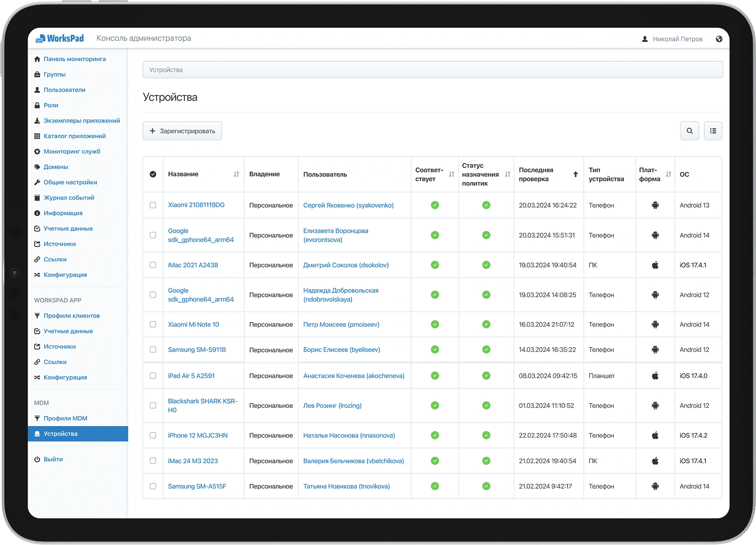Select checkbox for iMac 2021 A2438 row
This screenshot has height=545, width=756.
(x=153, y=265)
